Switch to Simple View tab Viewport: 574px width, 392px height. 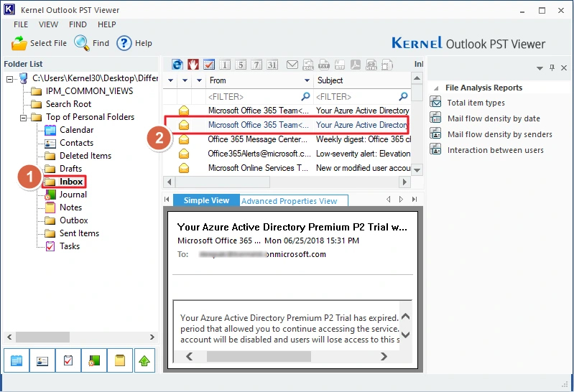[x=206, y=200]
